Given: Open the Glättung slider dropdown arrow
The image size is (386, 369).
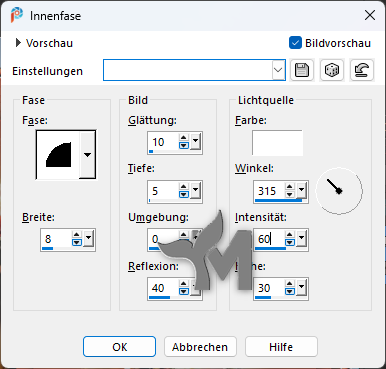Looking at the screenshot, I should [196, 140].
